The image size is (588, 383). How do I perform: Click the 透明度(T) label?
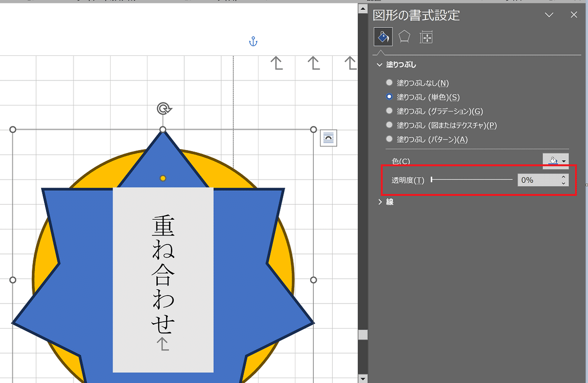click(x=408, y=180)
